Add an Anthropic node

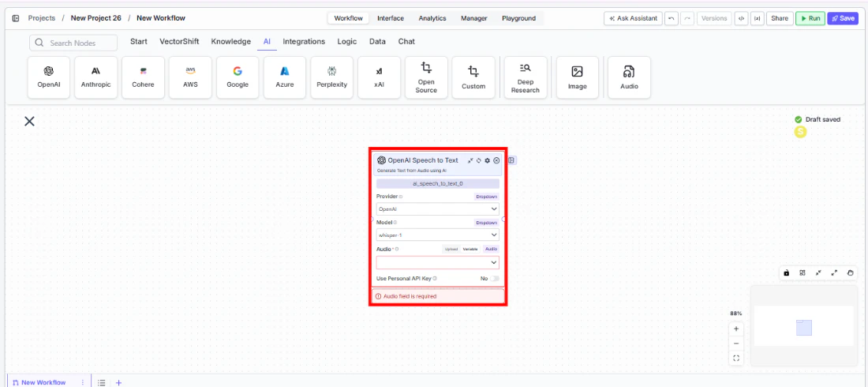coord(95,77)
